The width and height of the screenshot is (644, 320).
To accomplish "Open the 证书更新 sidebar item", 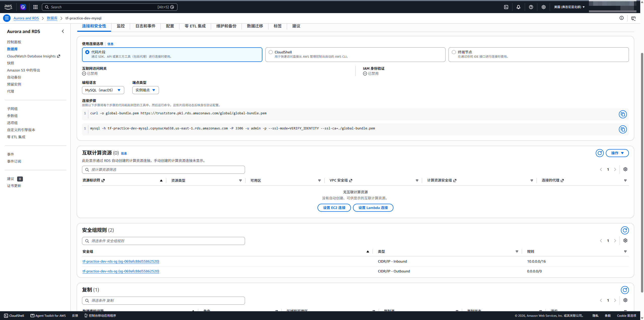I will click(x=14, y=186).
